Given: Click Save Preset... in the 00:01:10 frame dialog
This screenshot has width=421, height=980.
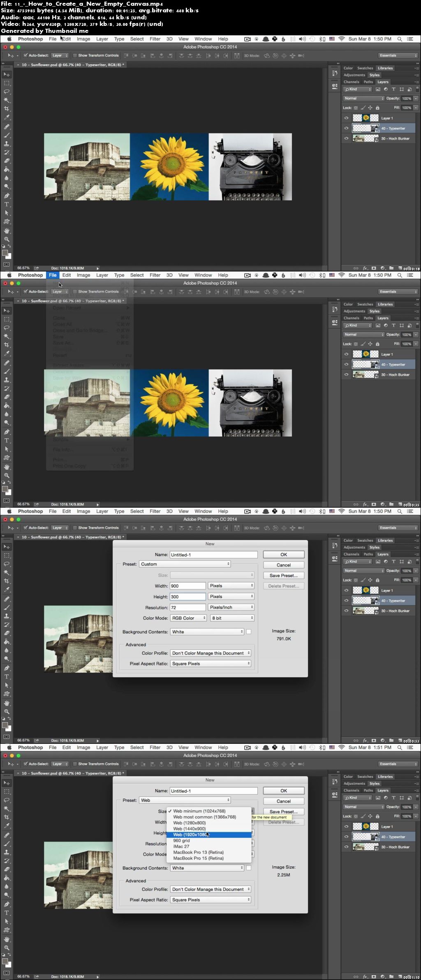Looking at the screenshot, I should (284, 812).
